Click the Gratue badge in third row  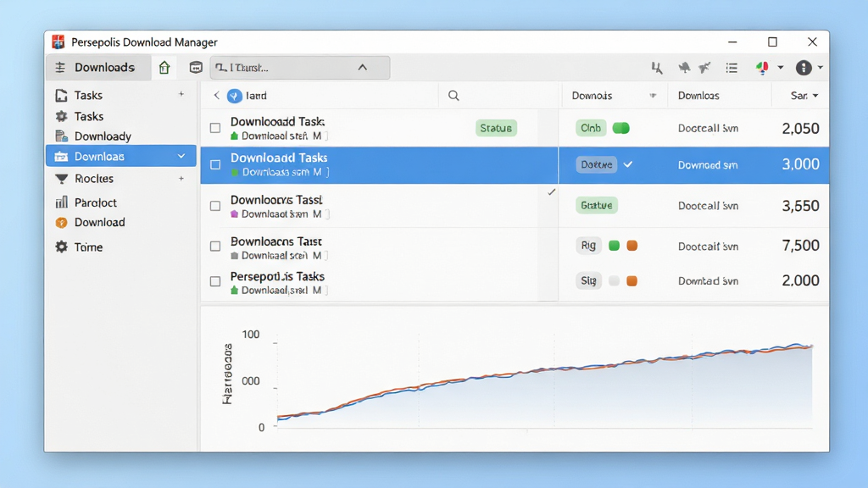pos(596,205)
